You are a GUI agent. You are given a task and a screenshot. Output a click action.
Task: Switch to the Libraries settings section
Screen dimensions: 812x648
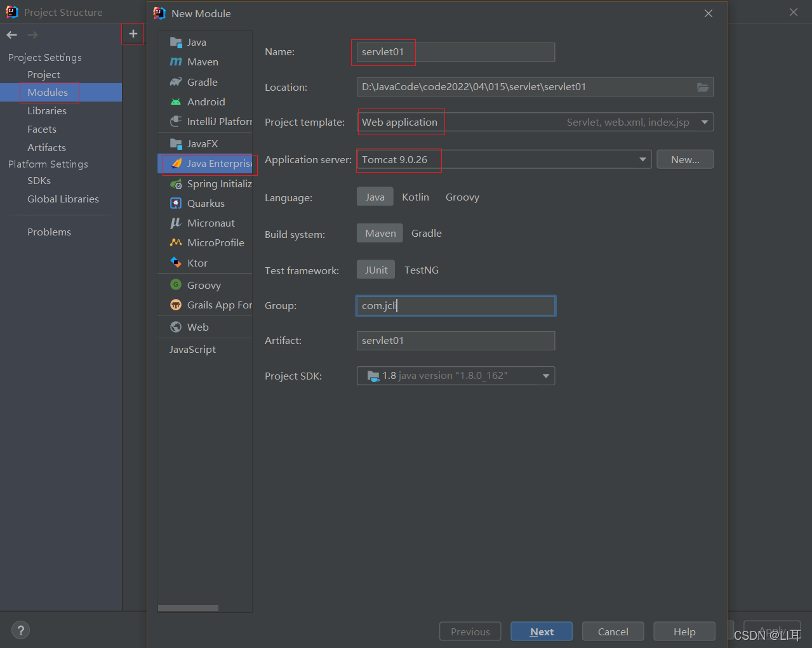tap(47, 110)
